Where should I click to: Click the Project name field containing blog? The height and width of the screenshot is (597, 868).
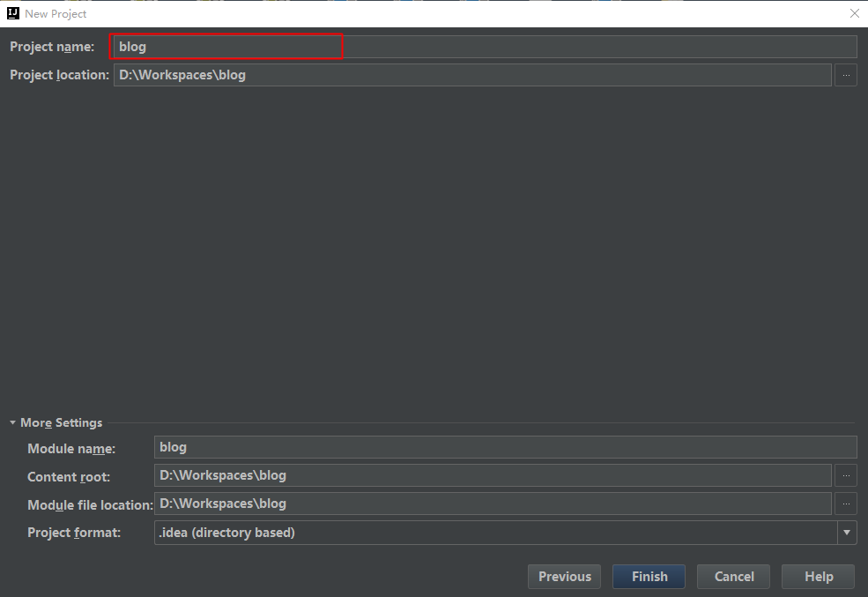(483, 47)
